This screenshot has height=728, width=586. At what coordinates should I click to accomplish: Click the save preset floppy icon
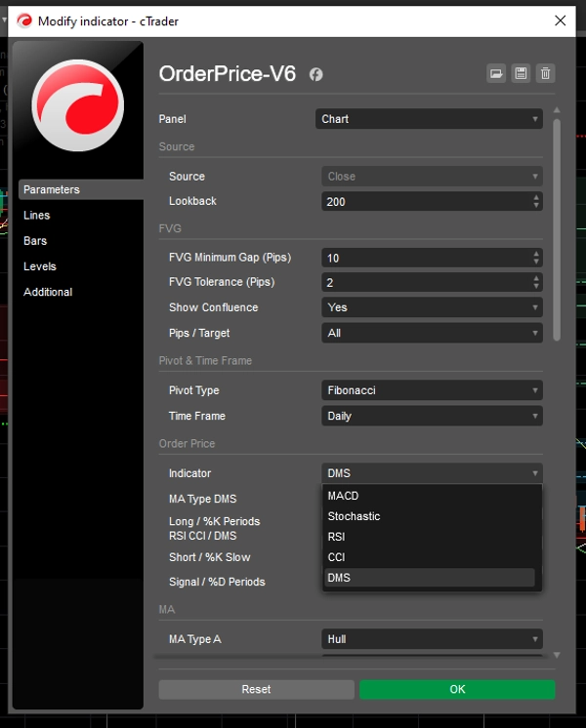coord(521,73)
